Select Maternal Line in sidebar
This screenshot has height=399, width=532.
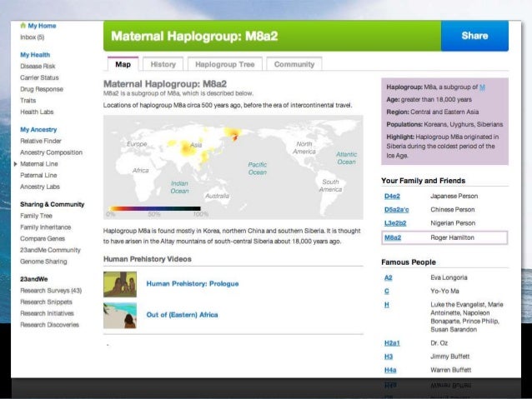[x=39, y=164]
